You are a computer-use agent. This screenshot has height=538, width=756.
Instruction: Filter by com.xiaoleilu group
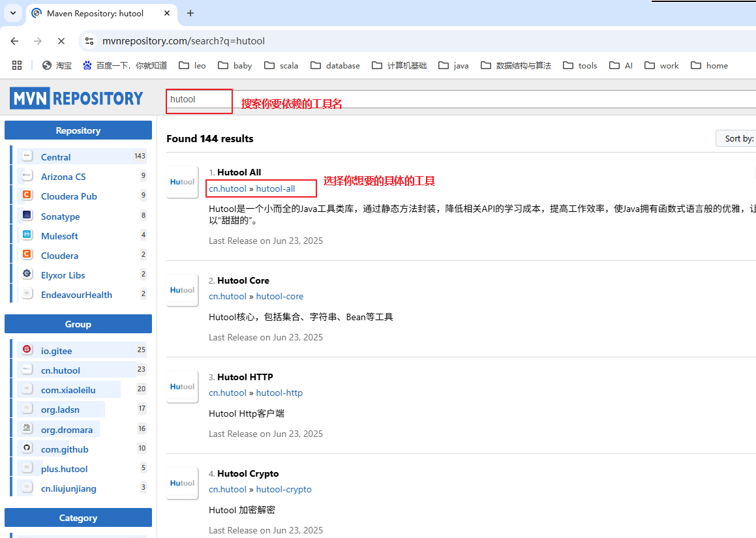click(x=68, y=390)
